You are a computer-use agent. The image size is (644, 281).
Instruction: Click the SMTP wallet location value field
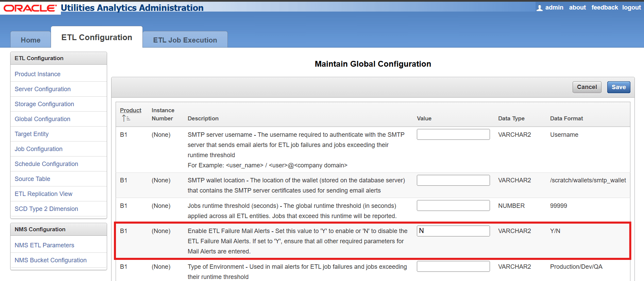453,180
